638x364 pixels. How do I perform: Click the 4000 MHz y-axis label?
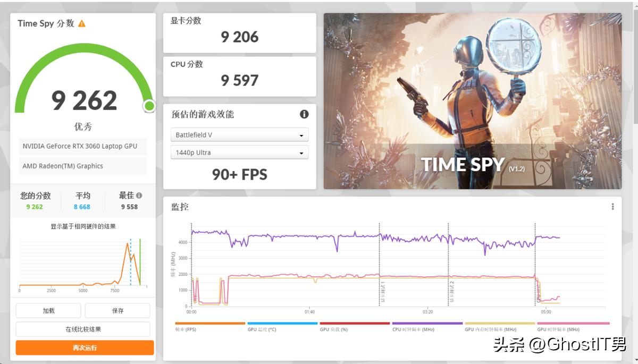point(182,242)
